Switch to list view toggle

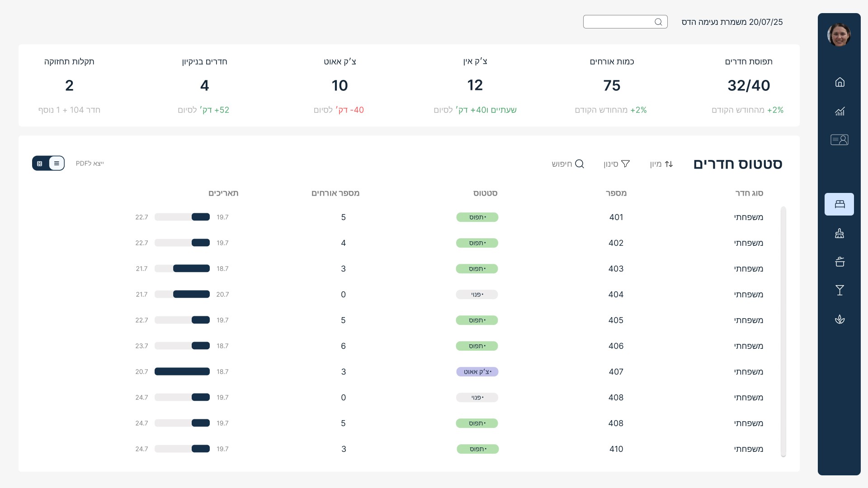click(x=57, y=163)
